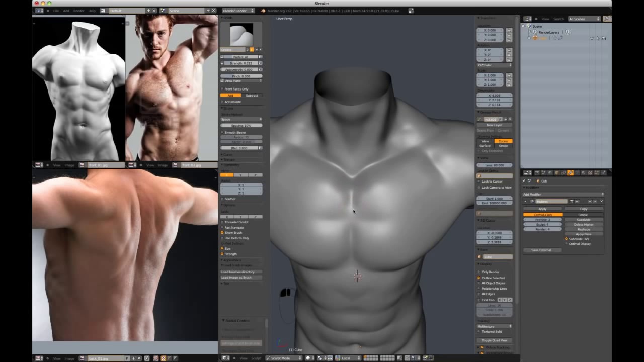The height and width of the screenshot is (362, 644).
Task: Open the Info editor type selector icon
Action: pyautogui.click(x=39, y=11)
